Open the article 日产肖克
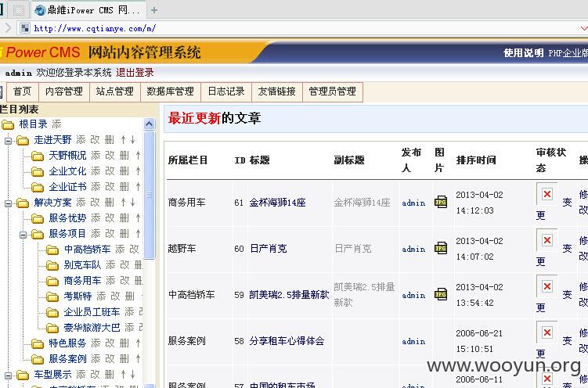This screenshot has width=588, height=388. tap(268, 249)
